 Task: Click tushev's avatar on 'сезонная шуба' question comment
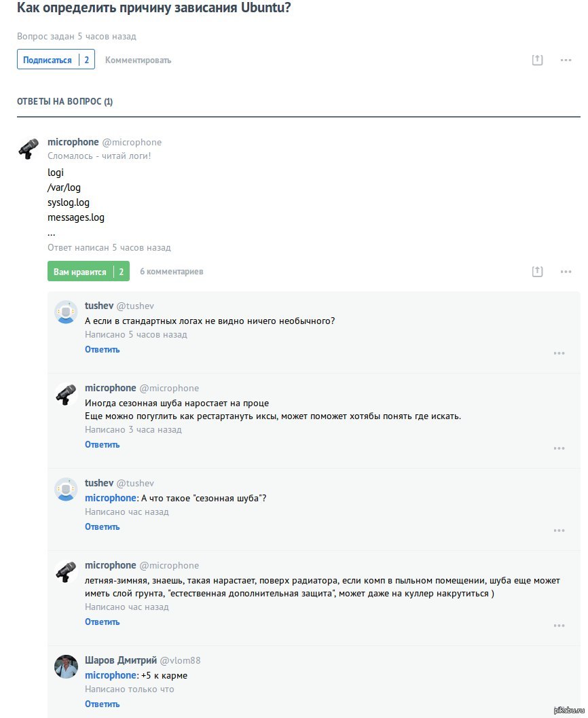66,490
